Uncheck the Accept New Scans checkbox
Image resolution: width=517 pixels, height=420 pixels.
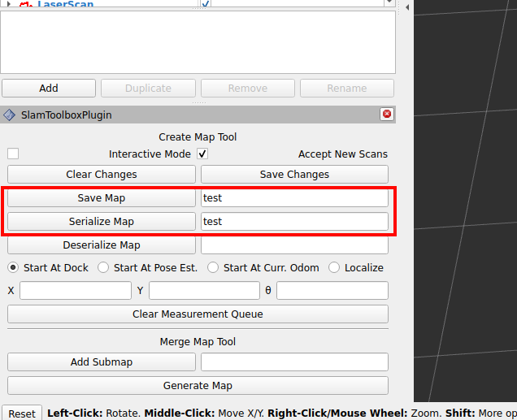tap(203, 154)
